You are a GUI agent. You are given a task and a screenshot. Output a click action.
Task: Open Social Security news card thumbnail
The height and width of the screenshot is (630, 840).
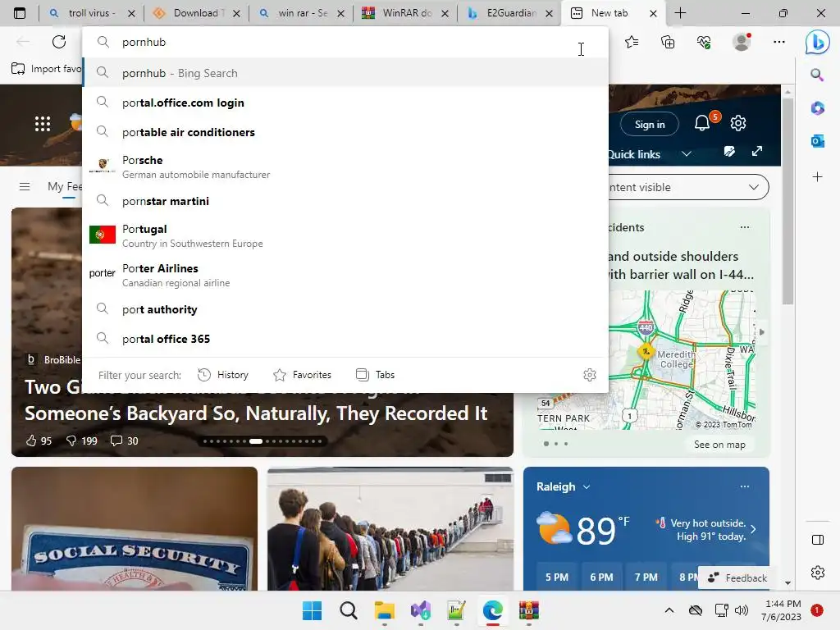tap(135, 529)
